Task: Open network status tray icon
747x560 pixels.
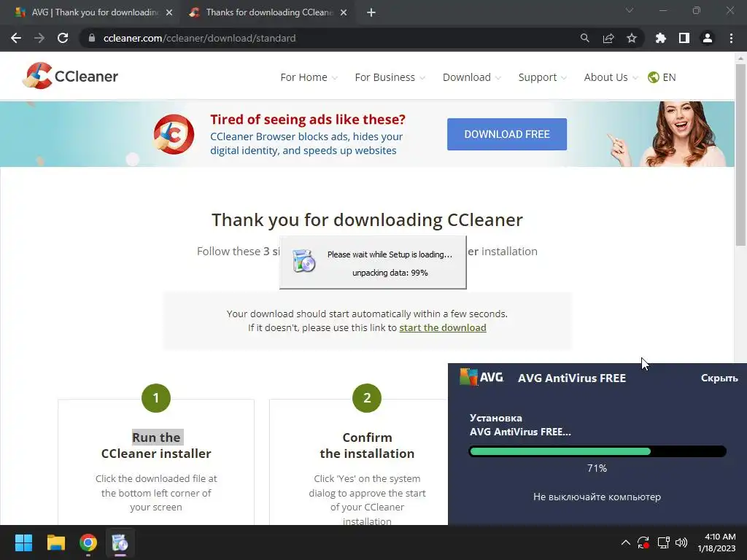Action: [663, 542]
